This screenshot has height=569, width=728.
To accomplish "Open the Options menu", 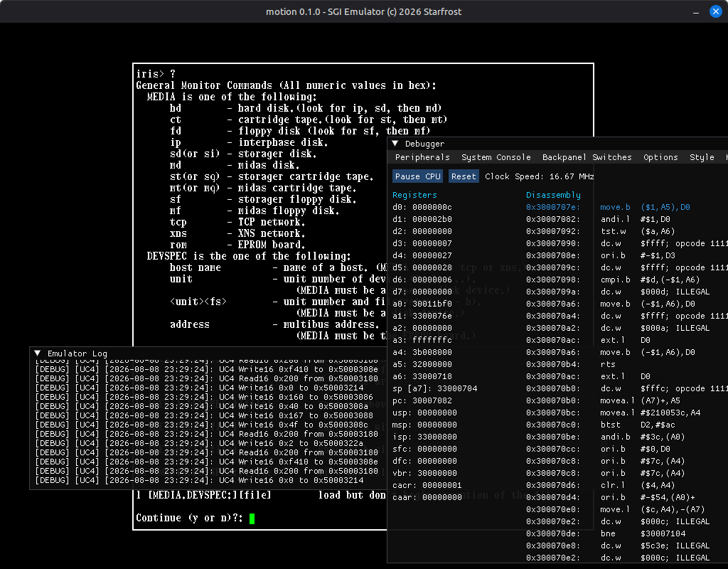I will [x=660, y=157].
